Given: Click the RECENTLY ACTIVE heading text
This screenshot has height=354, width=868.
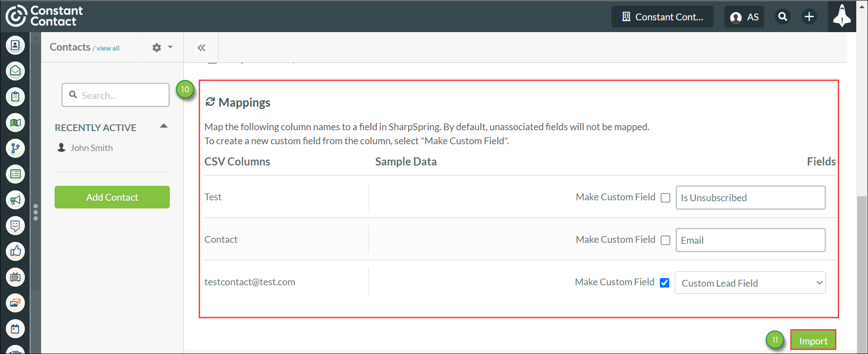Looking at the screenshot, I should click(95, 127).
